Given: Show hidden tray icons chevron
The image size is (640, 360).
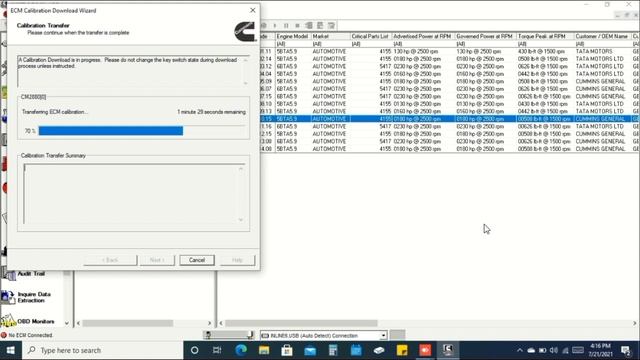Looking at the screenshot, I should tap(520, 350).
